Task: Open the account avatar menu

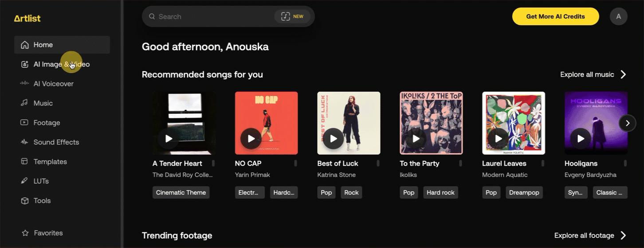Action: pos(618,16)
